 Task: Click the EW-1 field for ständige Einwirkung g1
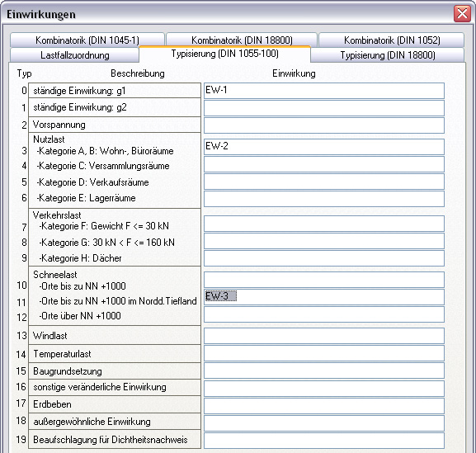[324, 91]
